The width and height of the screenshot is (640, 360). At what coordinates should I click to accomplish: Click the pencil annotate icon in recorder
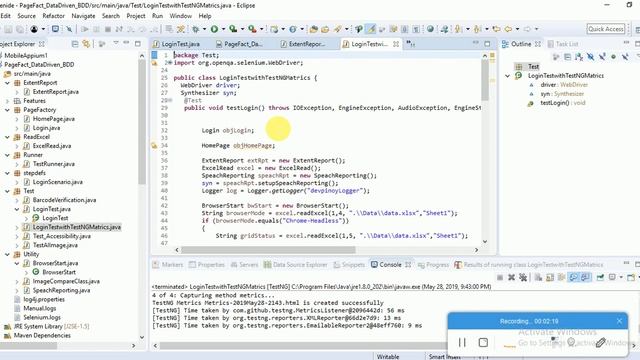point(600,342)
